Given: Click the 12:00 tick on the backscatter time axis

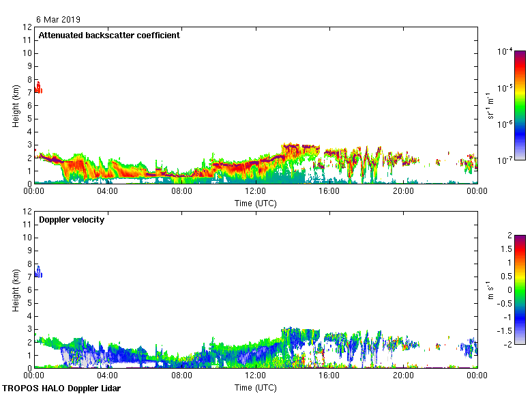Looking at the screenshot, I should tap(256, 192).
